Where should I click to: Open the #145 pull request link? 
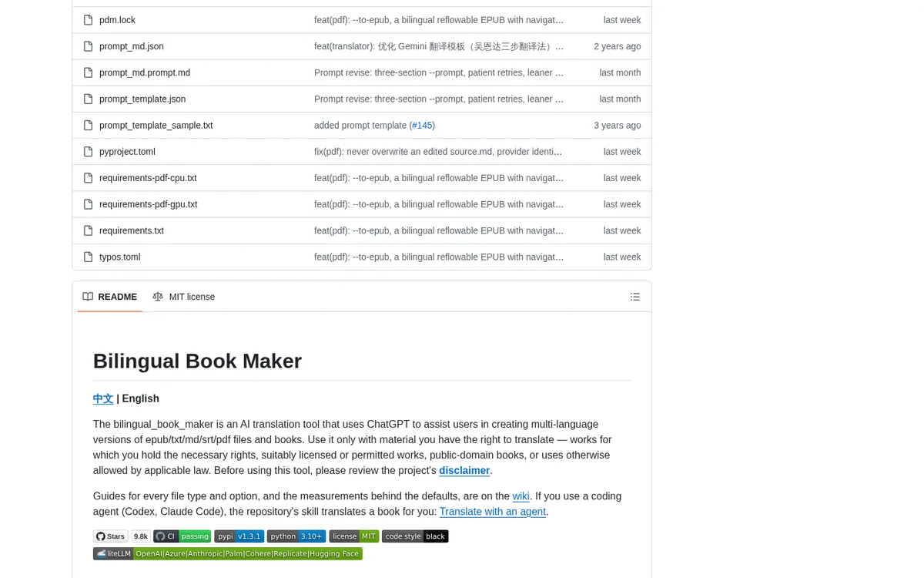click(422, 125)
